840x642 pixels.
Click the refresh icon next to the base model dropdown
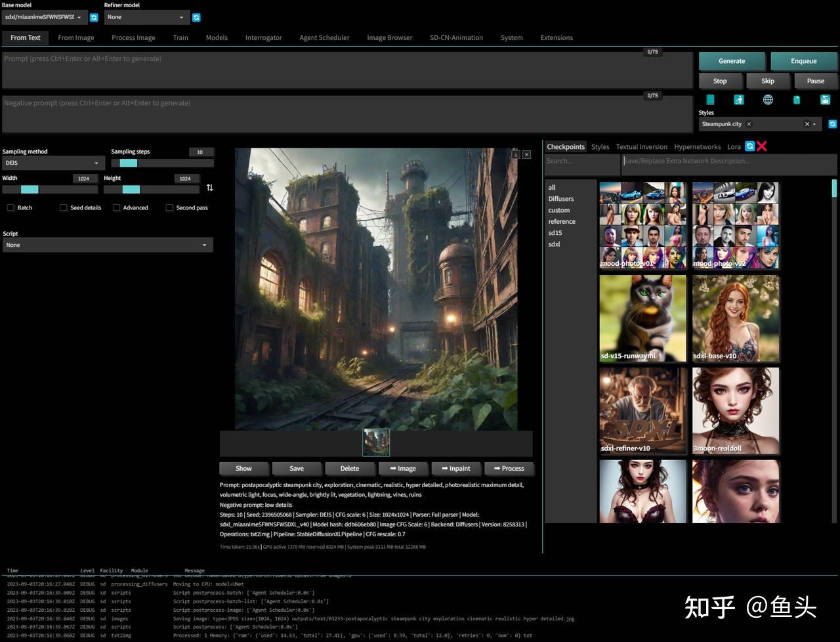coord(93,17)
